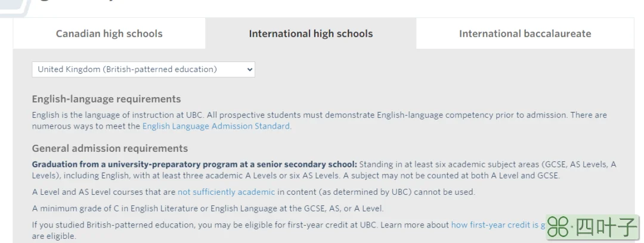Click the 'If you studied British-patterned education' sentence
Image resolution: width=644 pixels, height=243 pixels.
pos(241,225)
